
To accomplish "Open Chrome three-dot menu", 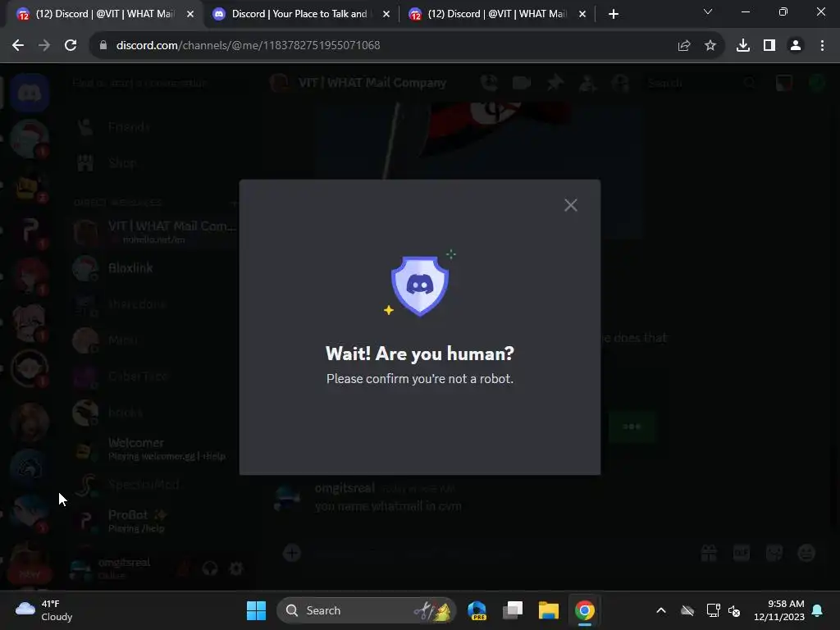I will tap(822, 46).
